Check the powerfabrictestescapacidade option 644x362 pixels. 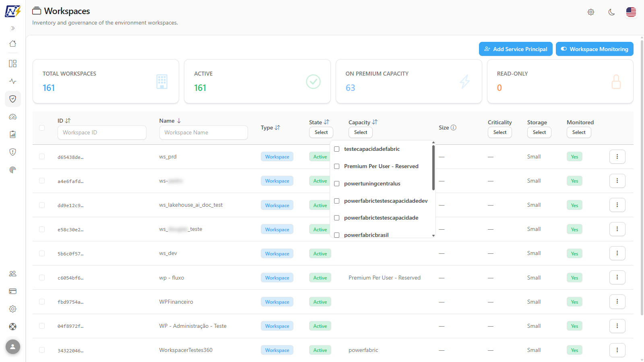[x=337, y=218]
